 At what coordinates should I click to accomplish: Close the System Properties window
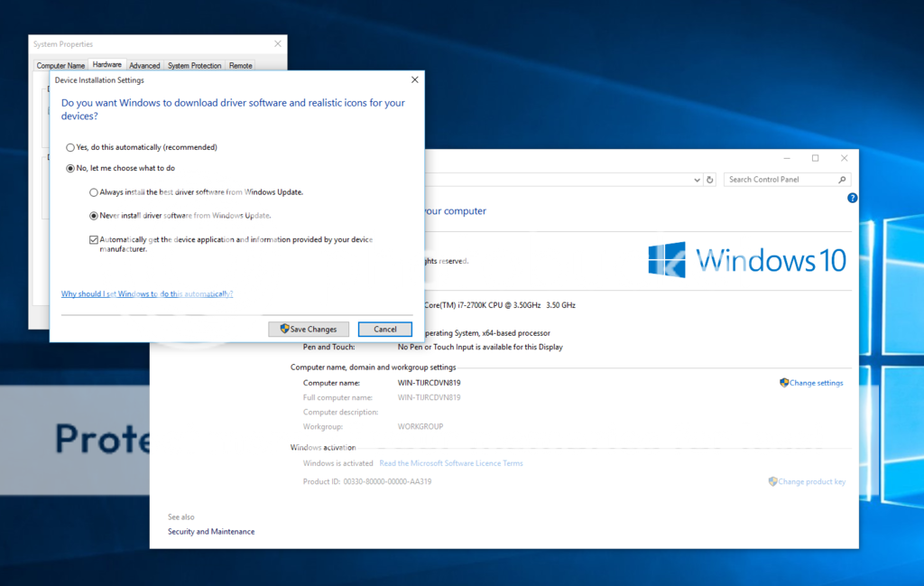pyautogui.click(x=278, y=43)
